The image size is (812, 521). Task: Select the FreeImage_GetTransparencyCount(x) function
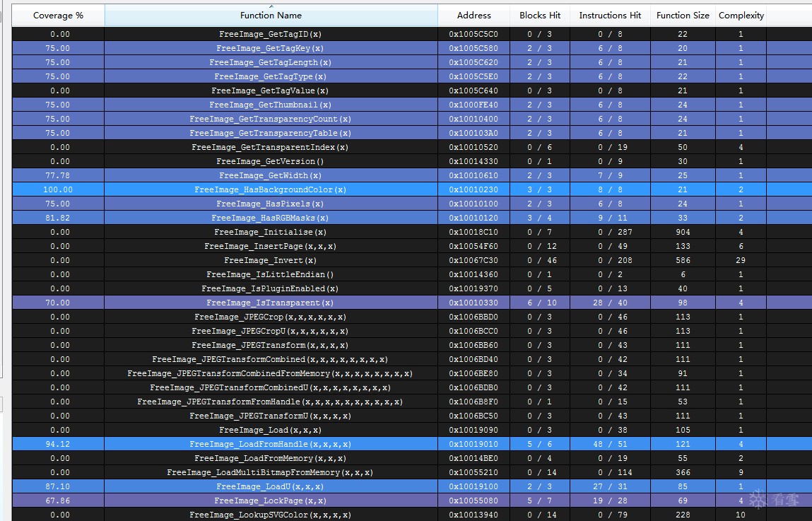point(271,119)
